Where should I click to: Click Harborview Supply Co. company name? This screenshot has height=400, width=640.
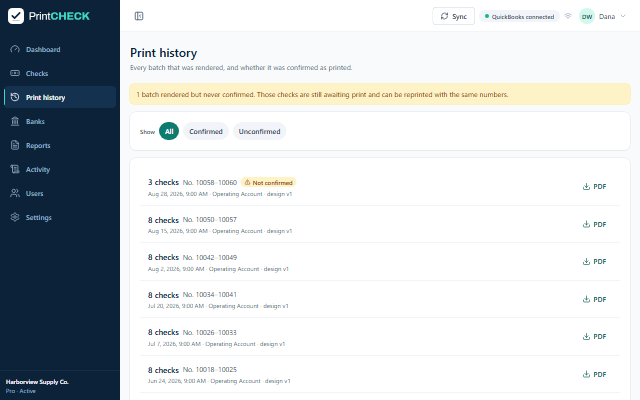37,382
